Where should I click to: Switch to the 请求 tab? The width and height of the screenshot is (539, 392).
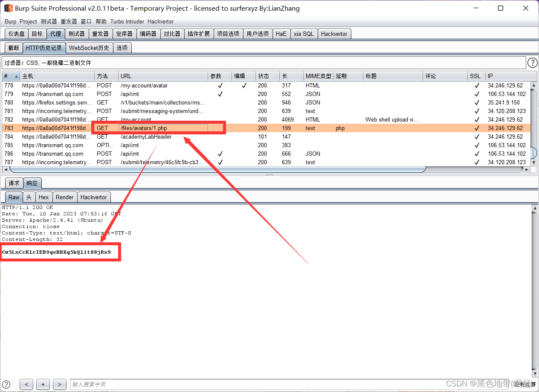14,183
